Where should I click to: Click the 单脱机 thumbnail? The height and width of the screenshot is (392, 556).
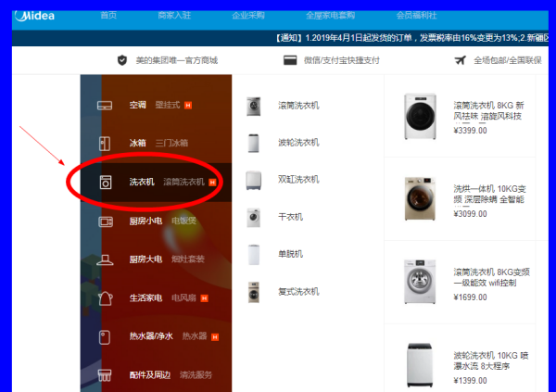coord(254,255)
